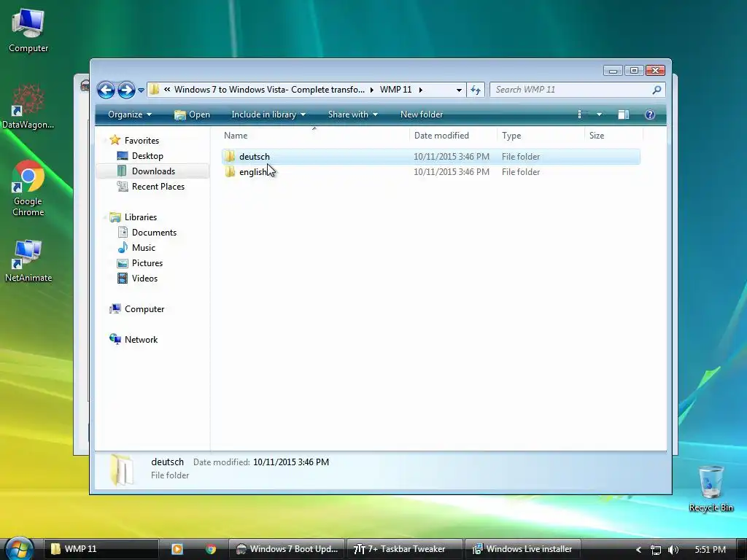Open the Share with menu

coord(352,114)
